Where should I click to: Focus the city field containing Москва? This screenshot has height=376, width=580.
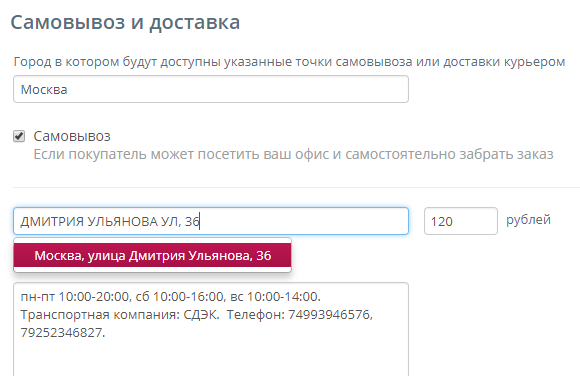coord(211,89)
